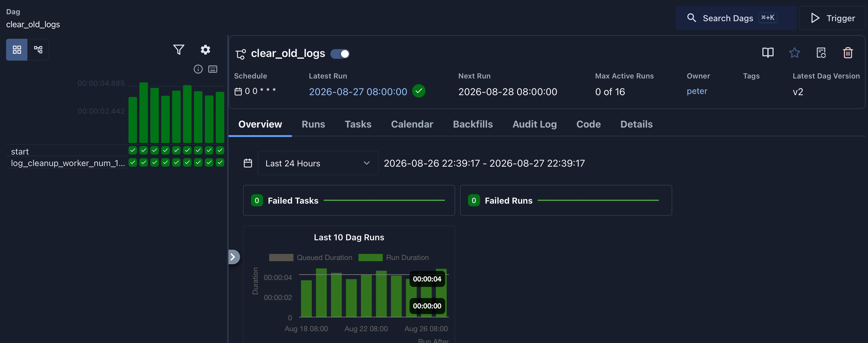Click the Last 10 Dag Runs title
This screenshot has width=868, height=343.
(x=349, y=237)
